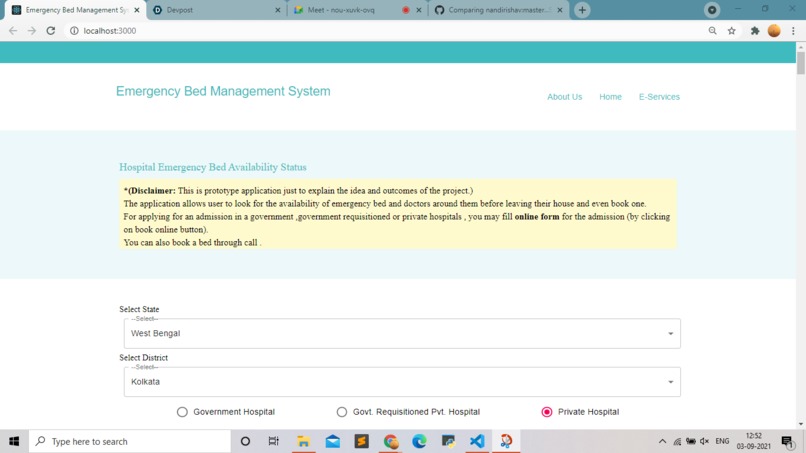Go back to the previous page
The height and width of the screenshot is (453, 806).
click(x=13, y=31)
